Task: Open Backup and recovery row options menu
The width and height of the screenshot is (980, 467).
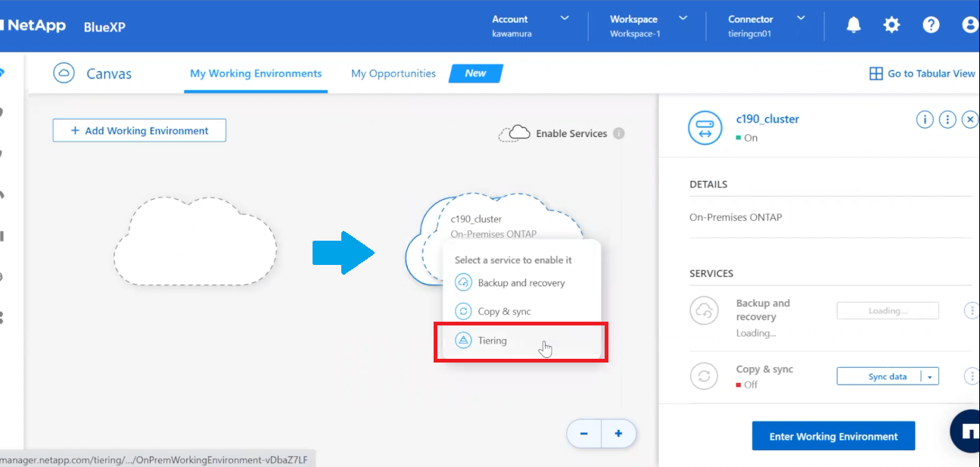Action: [971, 310]
